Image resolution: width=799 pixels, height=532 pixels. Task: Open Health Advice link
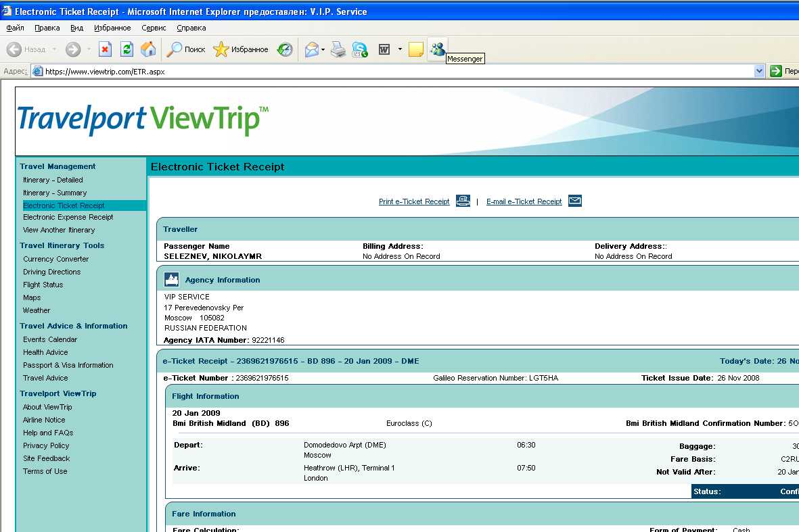[45, 352]
